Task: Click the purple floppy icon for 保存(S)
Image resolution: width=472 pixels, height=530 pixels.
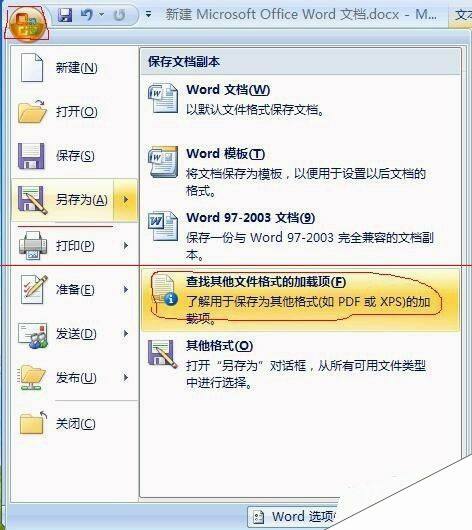Action: coord(31,156)
